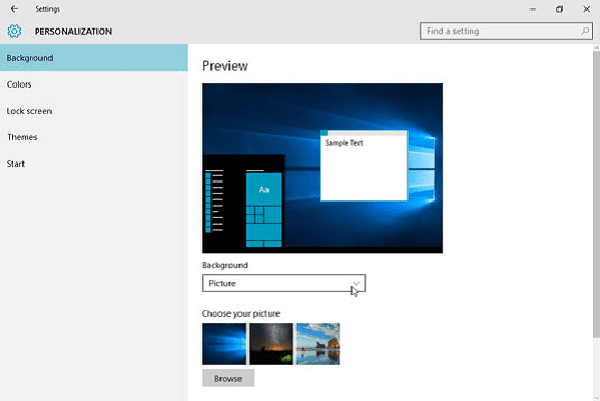The image size is (600, 401).
Task: Switch to the Themes section
Action: pos(94,137)
